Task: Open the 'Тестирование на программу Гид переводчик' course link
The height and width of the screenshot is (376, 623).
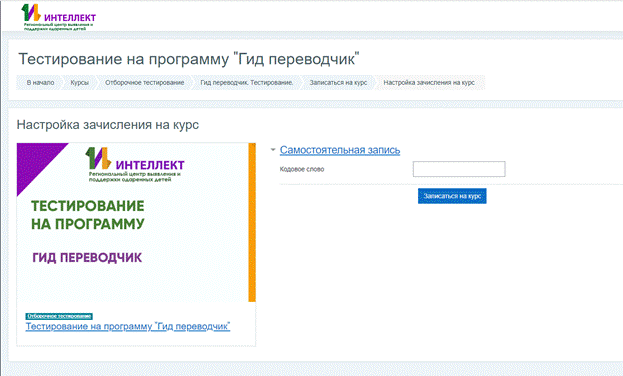Action: click(x=128, y=326)
